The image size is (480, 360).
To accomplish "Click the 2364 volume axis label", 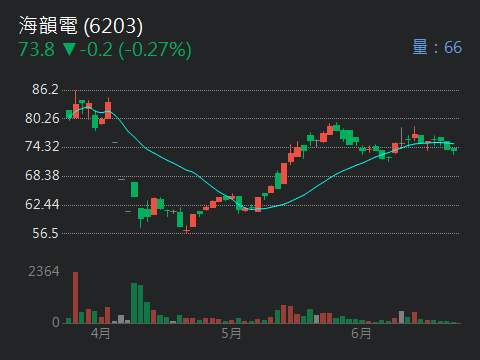I will [44, 271].
